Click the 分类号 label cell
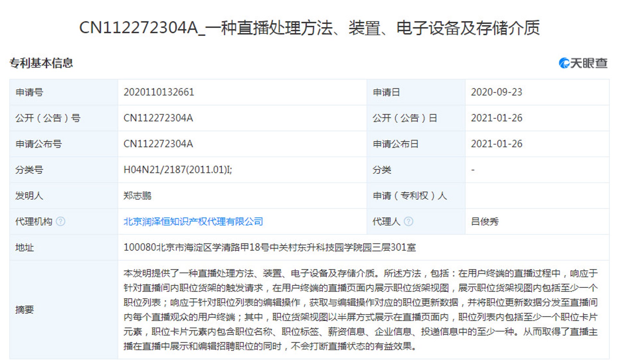 point(64,170)
